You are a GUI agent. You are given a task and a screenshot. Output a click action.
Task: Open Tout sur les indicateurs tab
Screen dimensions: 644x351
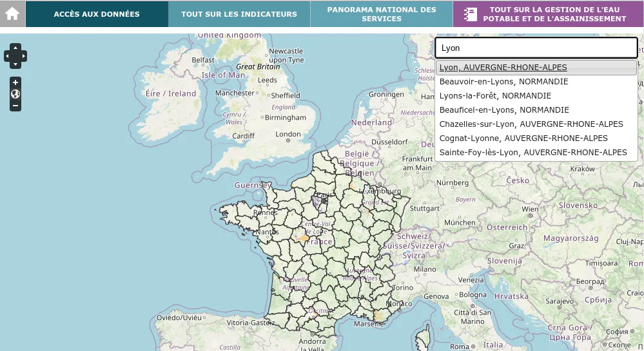[239, 14]
